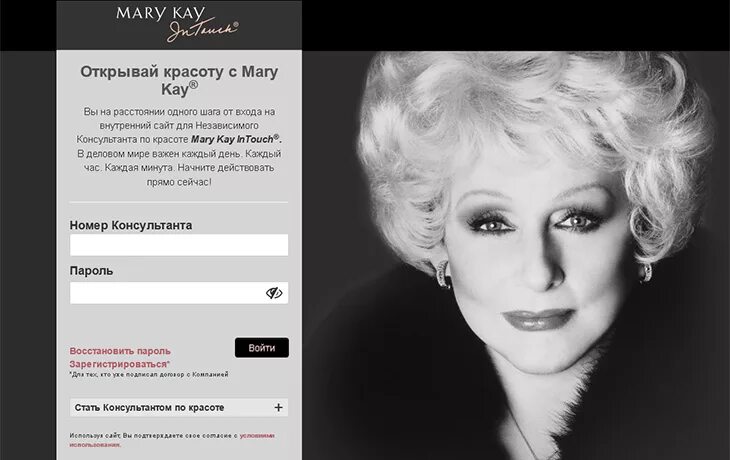Click the footnote about signed договор с Компанией
Screen dimensions: 730x460
point(149,374)
